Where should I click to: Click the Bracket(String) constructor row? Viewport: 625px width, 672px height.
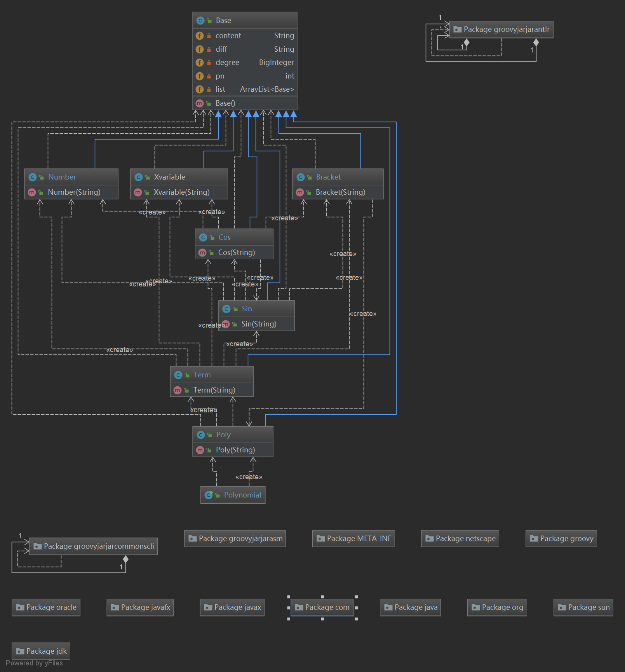(338, 192)
